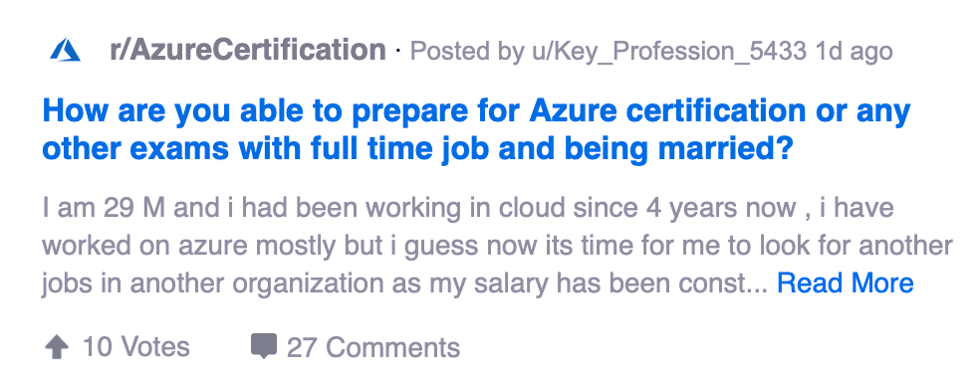
Task: Click the upvote arrow icon
Action: 57,347
